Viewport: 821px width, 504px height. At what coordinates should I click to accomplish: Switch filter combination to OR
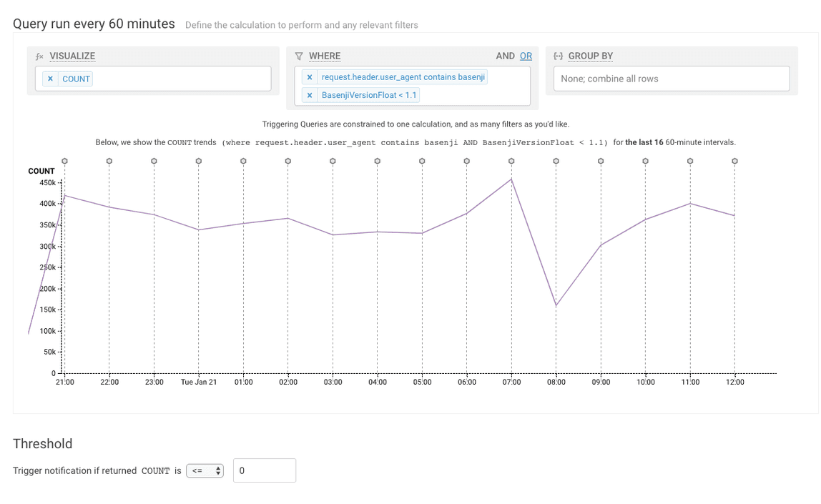pos(526,56)
